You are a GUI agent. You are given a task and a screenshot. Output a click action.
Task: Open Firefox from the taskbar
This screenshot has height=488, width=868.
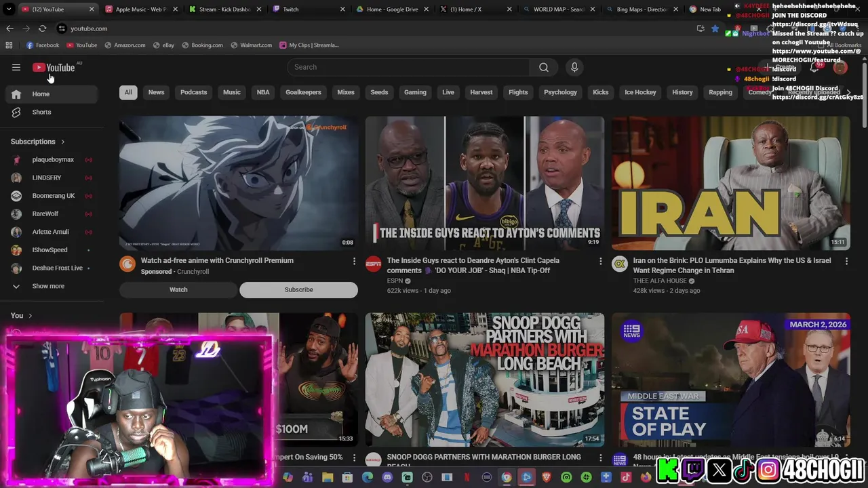tap(646, 477)
